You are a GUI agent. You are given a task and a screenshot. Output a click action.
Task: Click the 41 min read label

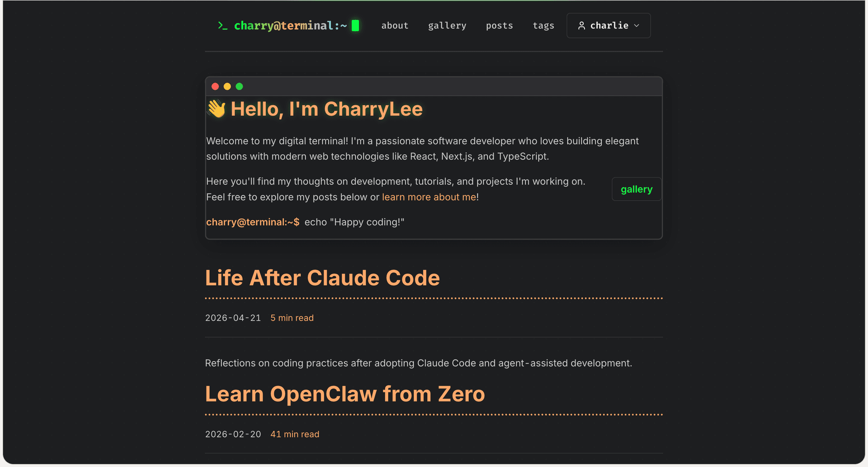pos(295,434)
